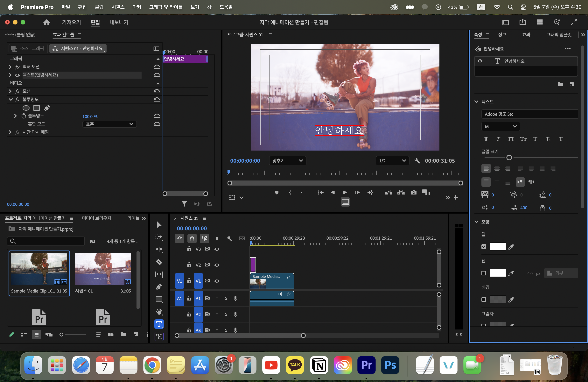Solo track A2
This screenshot has height=382, width=588.
pos(226,314)
